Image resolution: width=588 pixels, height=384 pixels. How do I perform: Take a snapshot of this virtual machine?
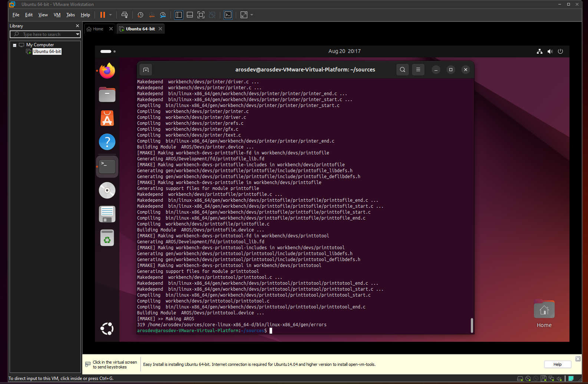click(140, 15)
